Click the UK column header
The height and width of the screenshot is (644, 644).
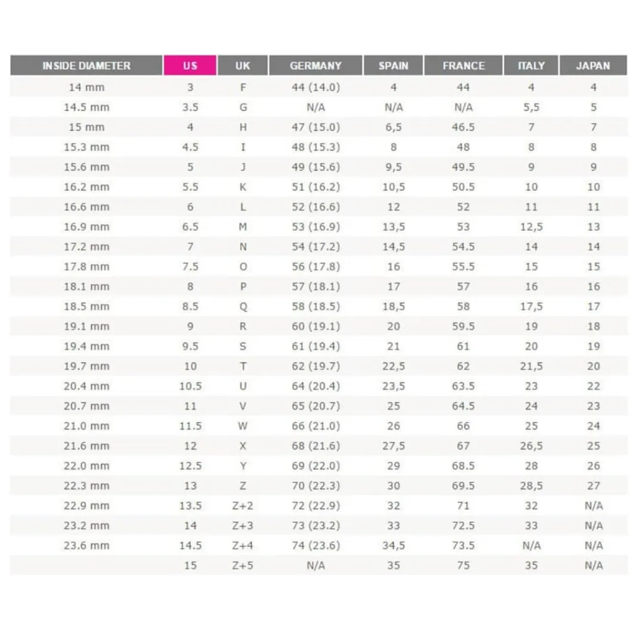pyautogui.click(x=243, y=66)
